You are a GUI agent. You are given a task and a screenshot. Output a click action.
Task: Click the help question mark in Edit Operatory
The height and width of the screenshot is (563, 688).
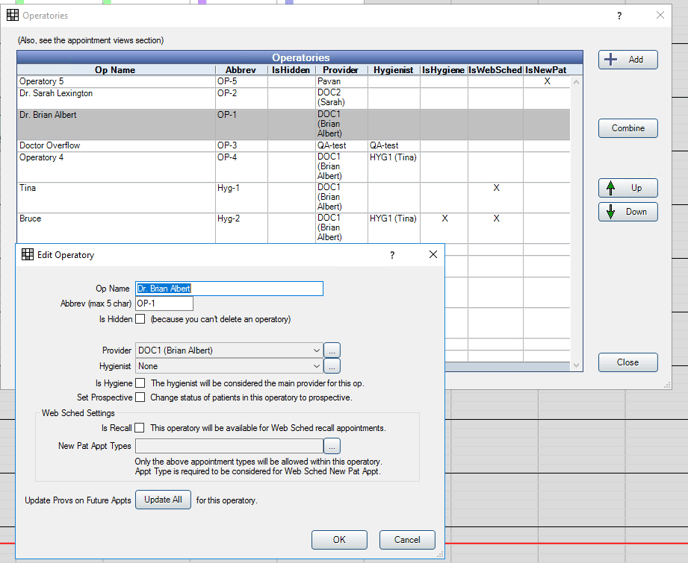pyautogui.click(x=392, y=255)
